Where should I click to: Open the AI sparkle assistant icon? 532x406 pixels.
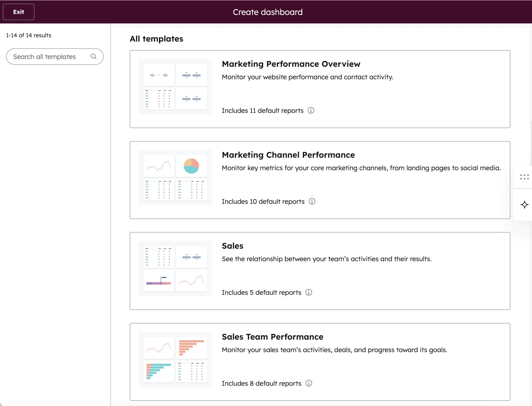pos(524,205)
